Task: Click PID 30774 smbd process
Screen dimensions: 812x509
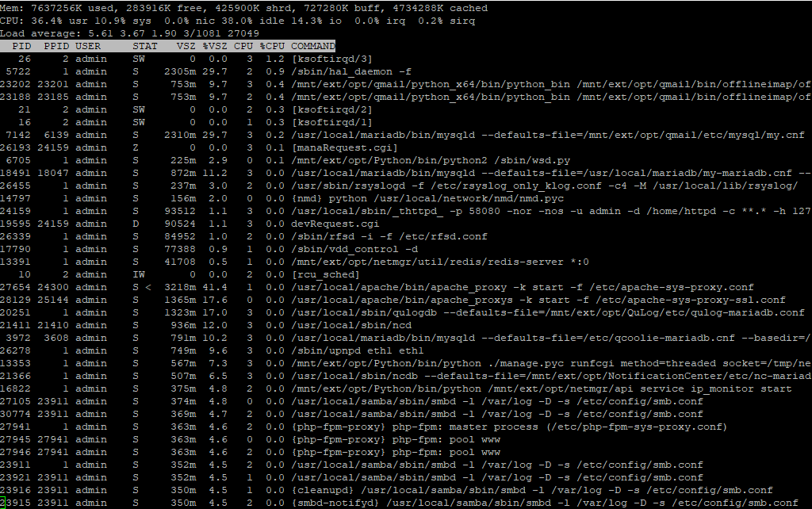Action: pyautogui.click(x=15, y=414)
